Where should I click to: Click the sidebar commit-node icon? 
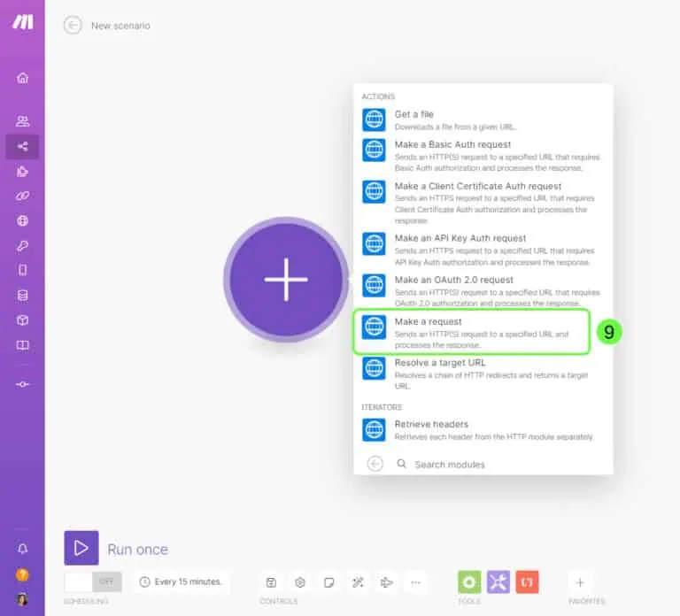pos(22,384)
